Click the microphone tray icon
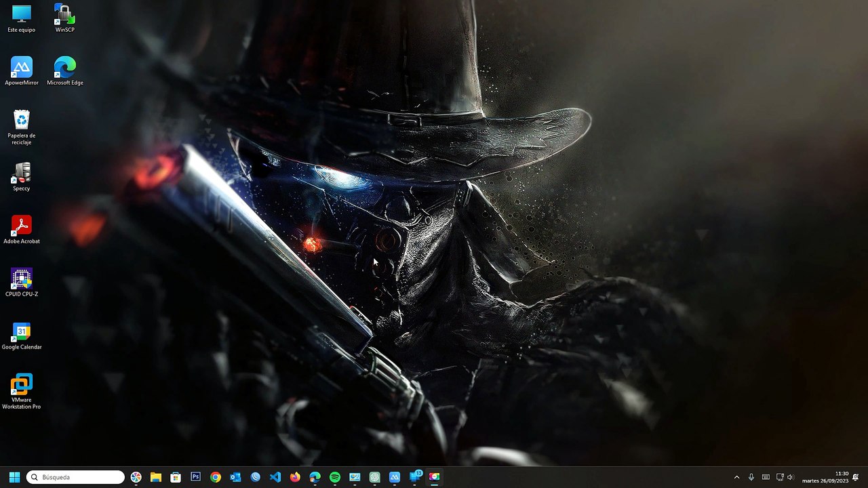 pos(751,477)
